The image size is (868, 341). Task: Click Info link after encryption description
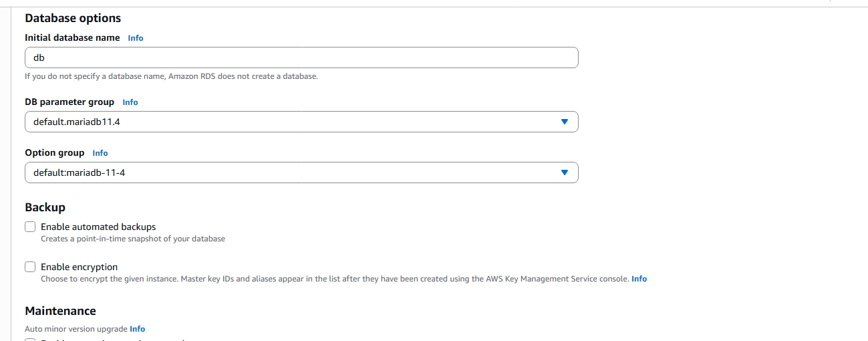[639, 279]
